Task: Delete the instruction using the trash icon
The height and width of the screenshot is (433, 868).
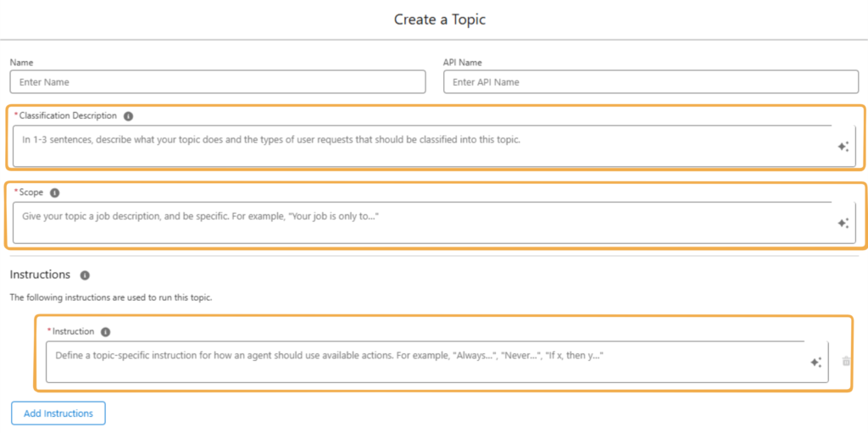Action: (x=846, y=362)
